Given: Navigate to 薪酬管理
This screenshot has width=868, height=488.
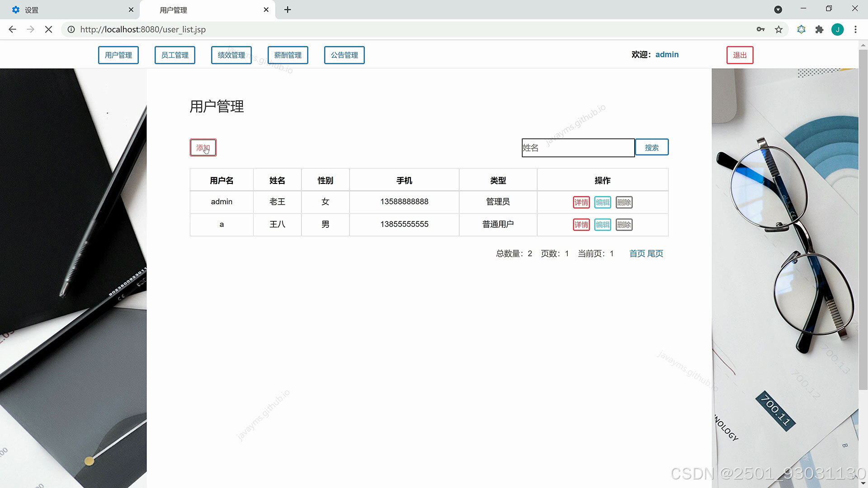Looking at the screenshot, I should [288, 55].
